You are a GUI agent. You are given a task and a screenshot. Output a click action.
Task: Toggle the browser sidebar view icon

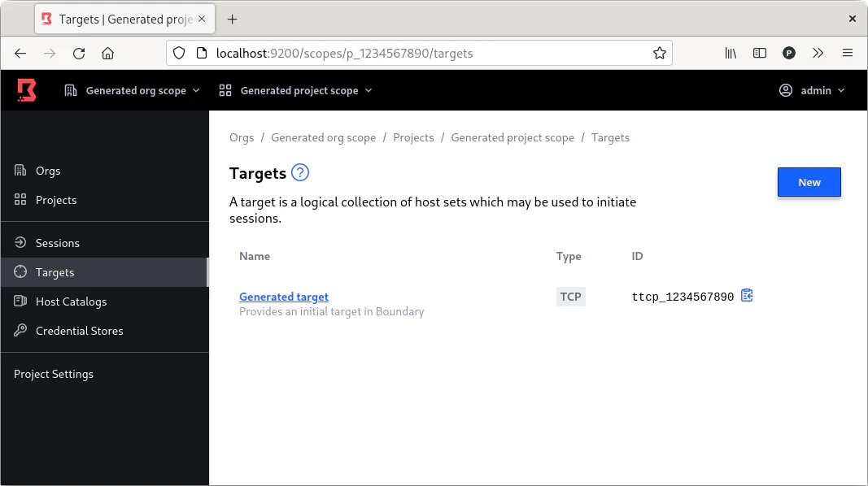point(759,54)
